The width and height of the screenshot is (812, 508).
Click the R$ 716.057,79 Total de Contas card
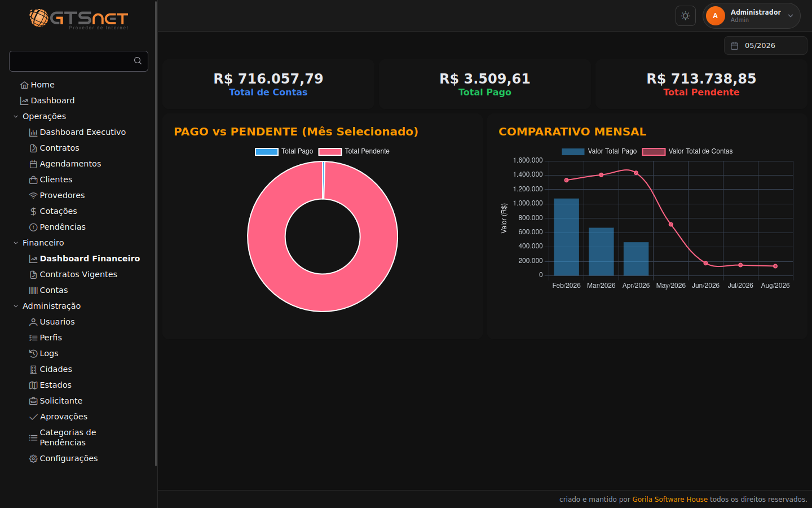(268, 84)
